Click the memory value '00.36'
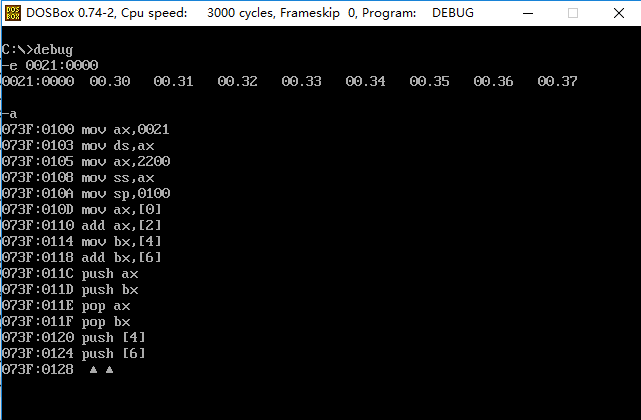The height and width of the screenshot is (420, 641). coord(494,81)
